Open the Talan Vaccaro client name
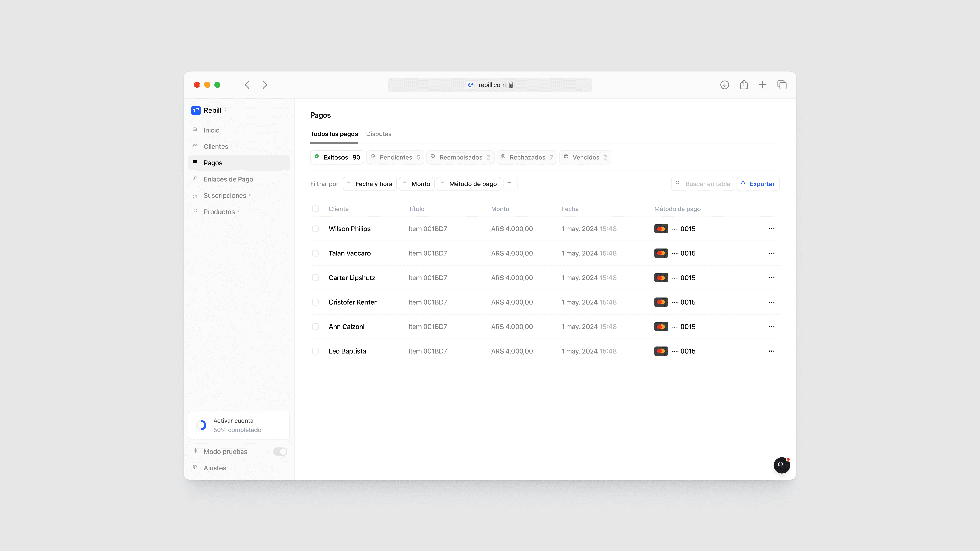Screen dimensions: 980x551 [x=350, y=253]
